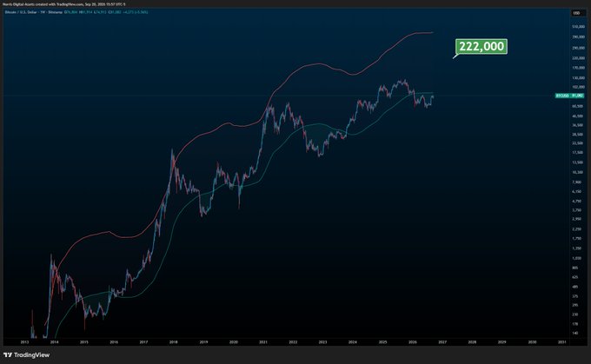
Task: Click the 485 price level on axis
Action: pos(575,287)
